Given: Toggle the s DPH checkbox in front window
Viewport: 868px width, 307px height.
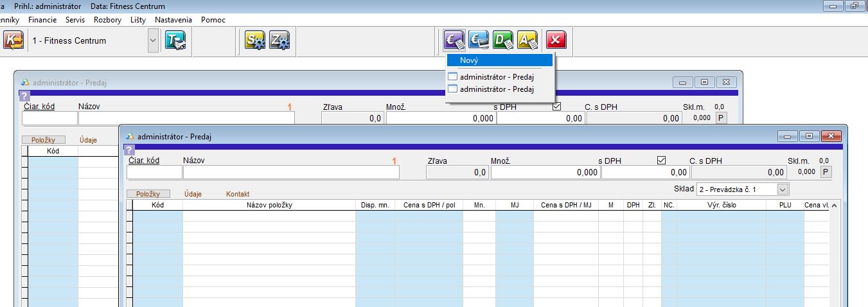Looking at the screenshot, I should [x=661, y=161].
